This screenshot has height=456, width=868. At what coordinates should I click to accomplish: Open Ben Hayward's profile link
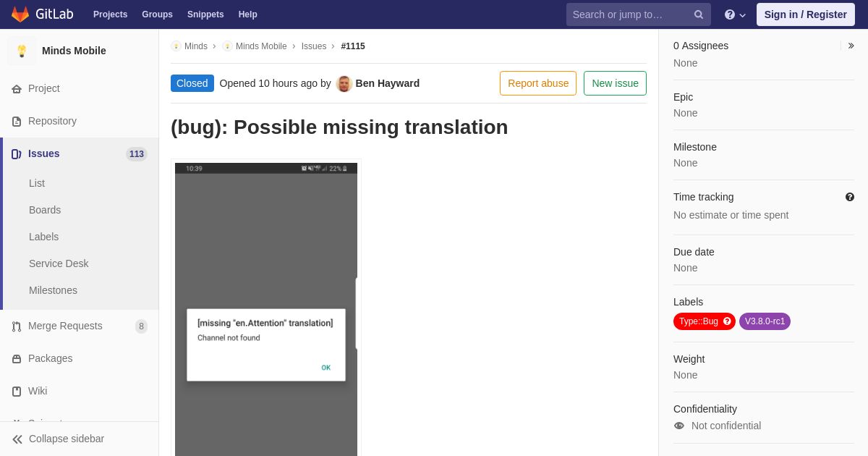click(388, 83)
